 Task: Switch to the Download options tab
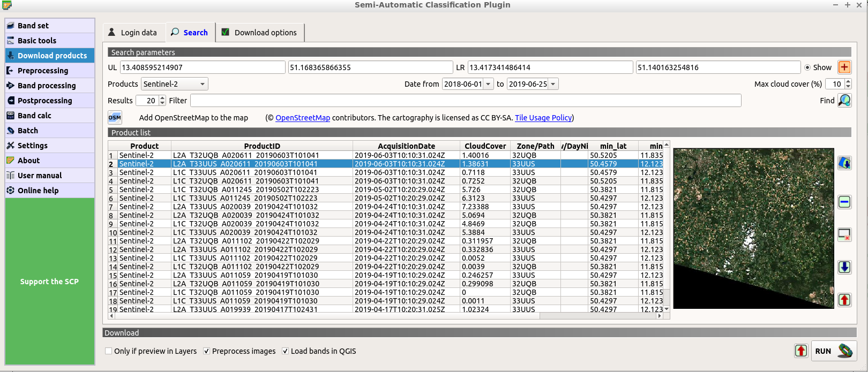pyautogui.click(x=259, y=33)
